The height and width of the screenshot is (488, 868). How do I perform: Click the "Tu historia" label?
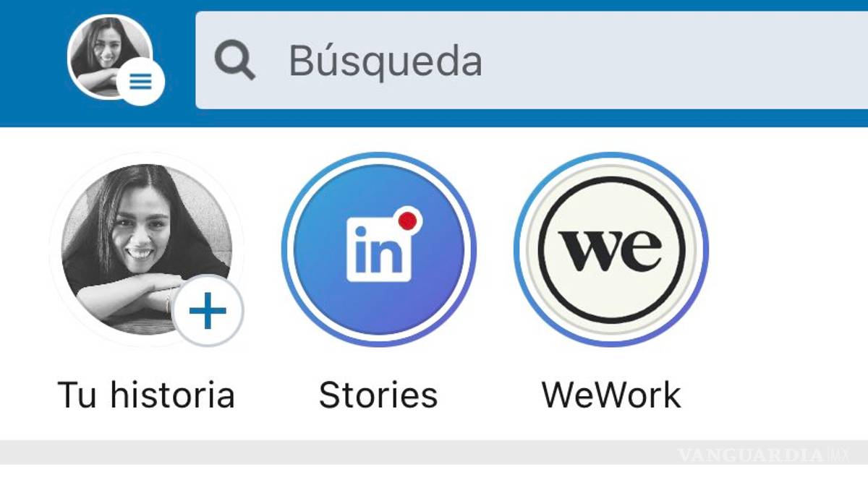tap(146, 395)
